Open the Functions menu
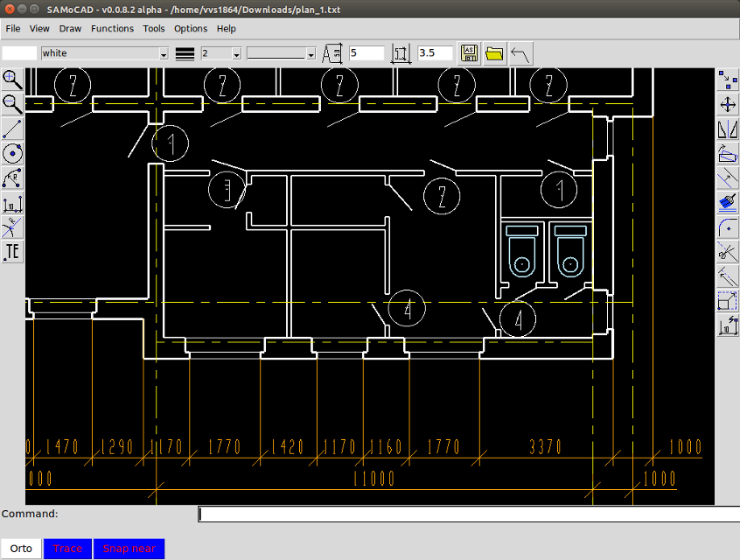740x560 pixels. pos(112,29)
